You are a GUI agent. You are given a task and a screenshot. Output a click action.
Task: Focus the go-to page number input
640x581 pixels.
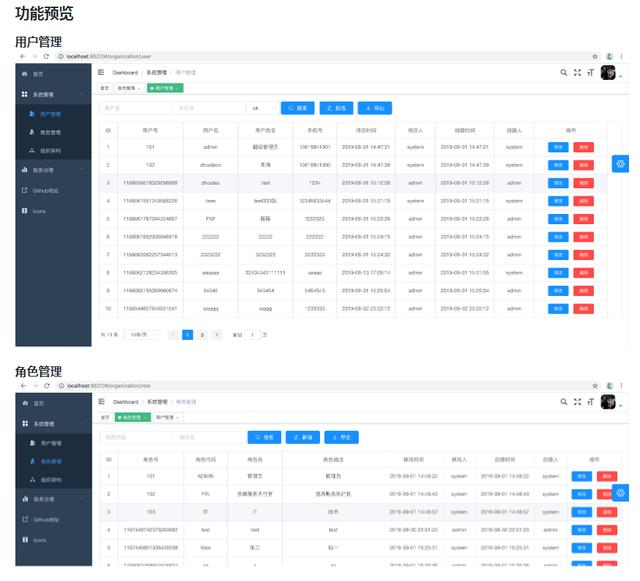click(252, 335)
